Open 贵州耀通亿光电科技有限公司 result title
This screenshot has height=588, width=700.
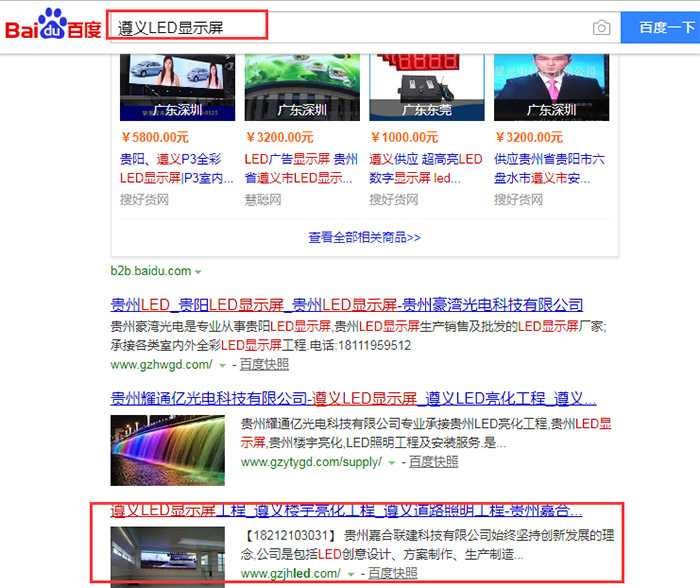click(x=346, y=397)
